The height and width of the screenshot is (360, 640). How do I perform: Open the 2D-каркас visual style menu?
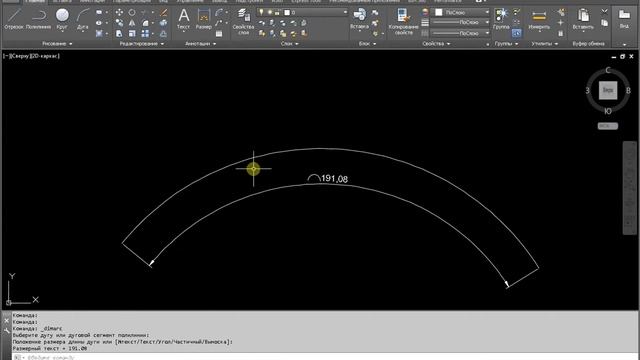pyautogui.click(x=44, y=56)
